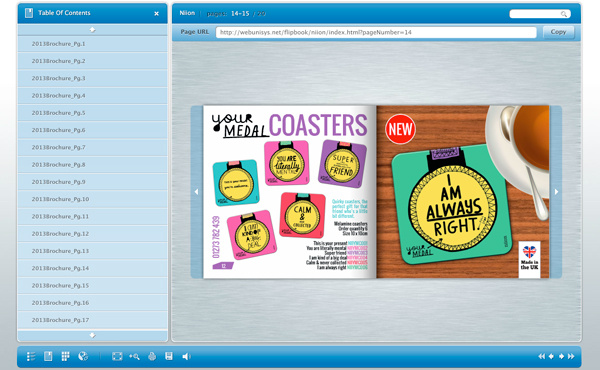Click the current pages number 14-15
The image size is (600, 370).
[240, 13]
